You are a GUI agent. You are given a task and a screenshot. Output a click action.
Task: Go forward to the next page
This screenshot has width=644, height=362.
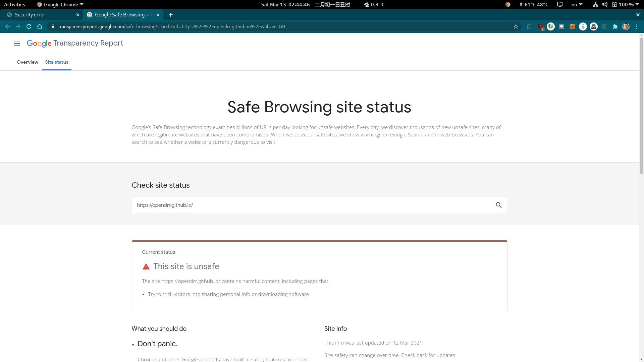point(18,26)
